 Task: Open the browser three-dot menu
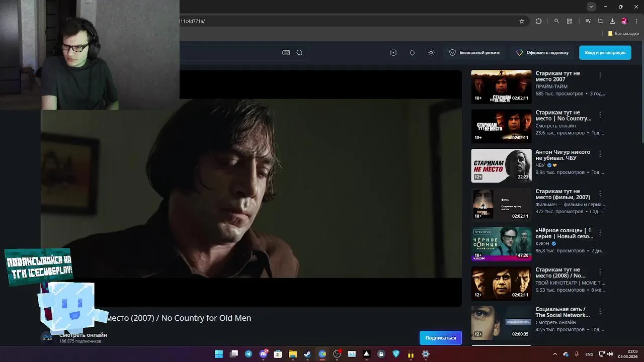(636, 21)
